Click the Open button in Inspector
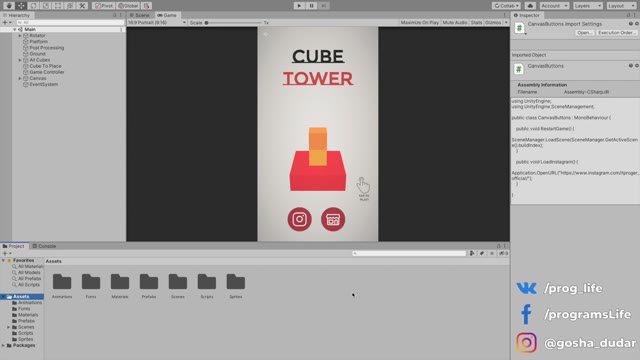The width and height of the screenshot is (640, 360). (x=584, y=33)
